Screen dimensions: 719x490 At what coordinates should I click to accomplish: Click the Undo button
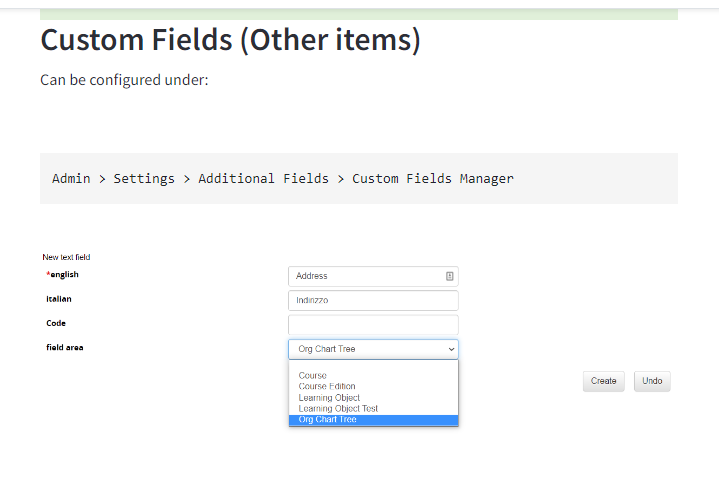coord(652,381)
